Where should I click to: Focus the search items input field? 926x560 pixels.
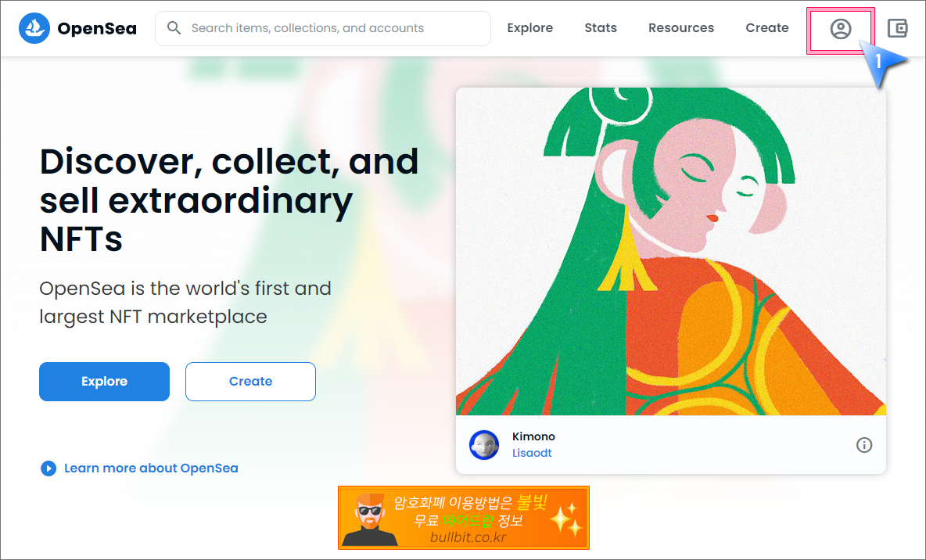point(322,28)
